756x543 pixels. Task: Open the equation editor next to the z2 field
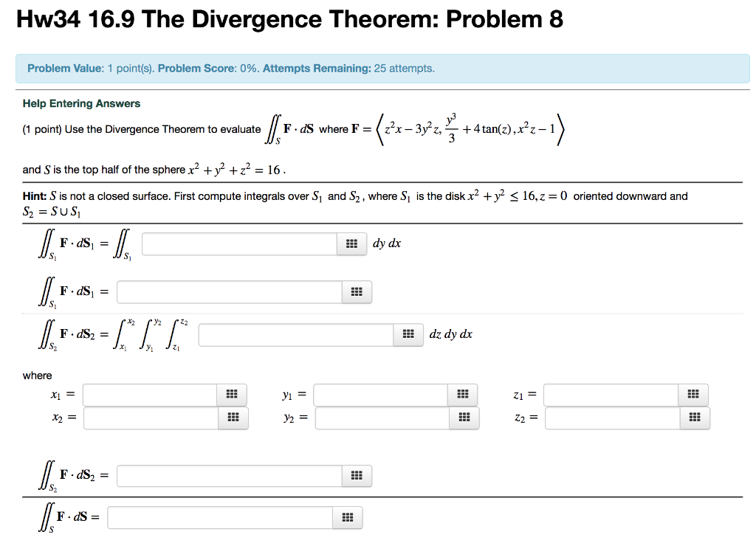coord(693,418)
